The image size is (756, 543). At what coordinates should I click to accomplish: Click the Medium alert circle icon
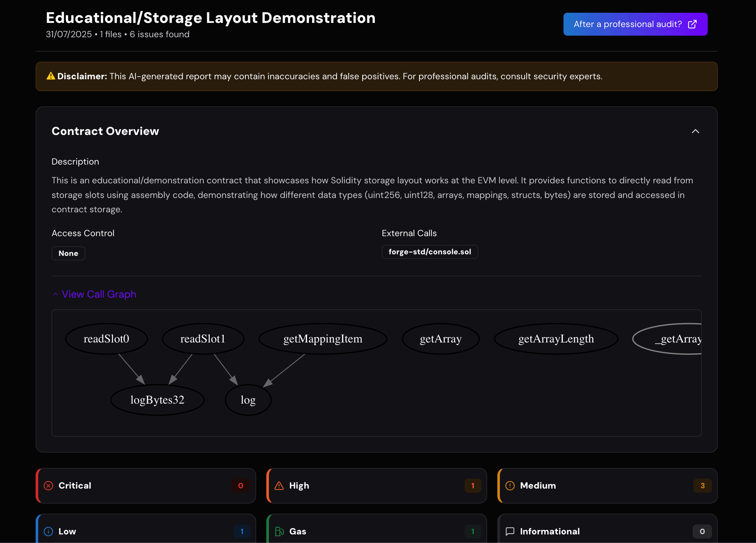point(510,486)
